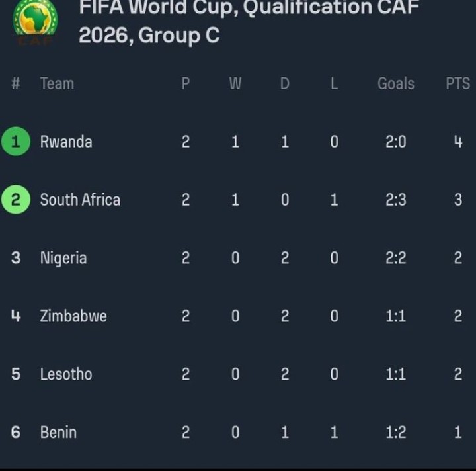This screenshot has width=476, height=471.
Task: Sort by the Goals column header
Action: click(x=396, y=84)
